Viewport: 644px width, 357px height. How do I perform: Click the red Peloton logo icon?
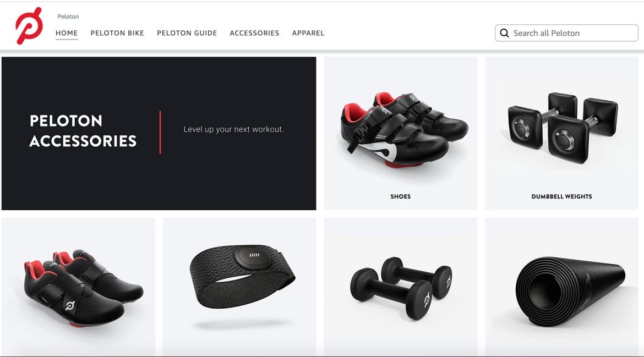coord(29,25)
